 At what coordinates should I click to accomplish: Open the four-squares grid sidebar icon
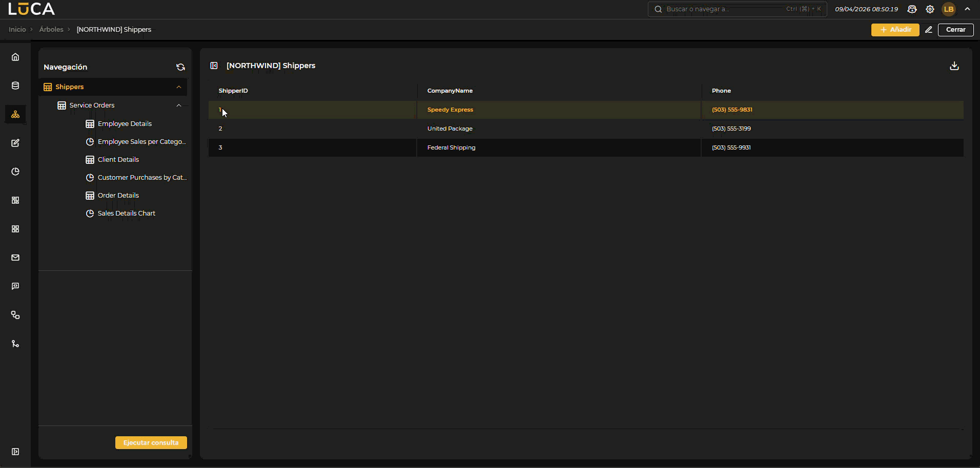[15, 229]
